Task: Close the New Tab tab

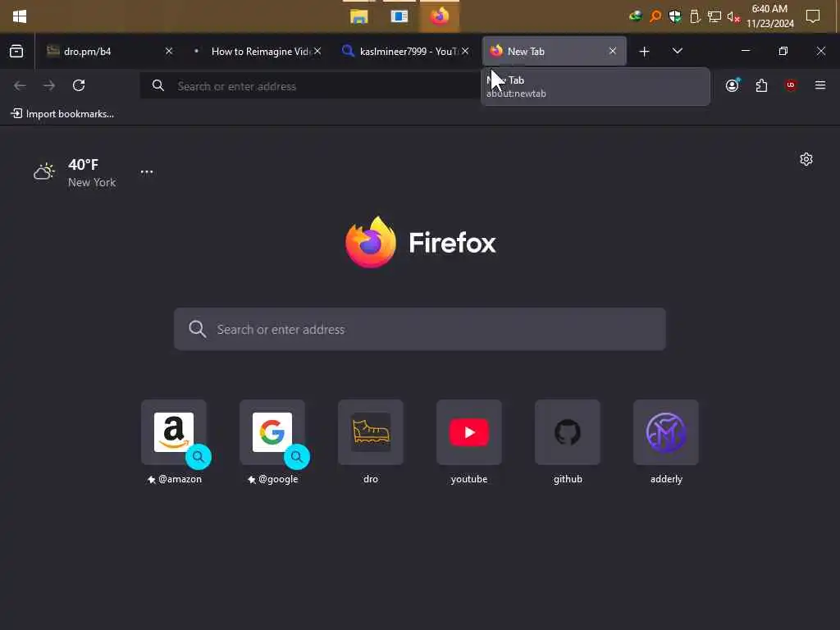Action: tap(612, 51)
